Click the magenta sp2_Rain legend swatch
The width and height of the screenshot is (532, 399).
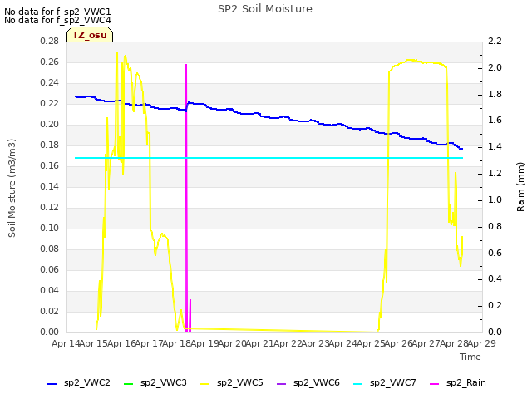434,384
